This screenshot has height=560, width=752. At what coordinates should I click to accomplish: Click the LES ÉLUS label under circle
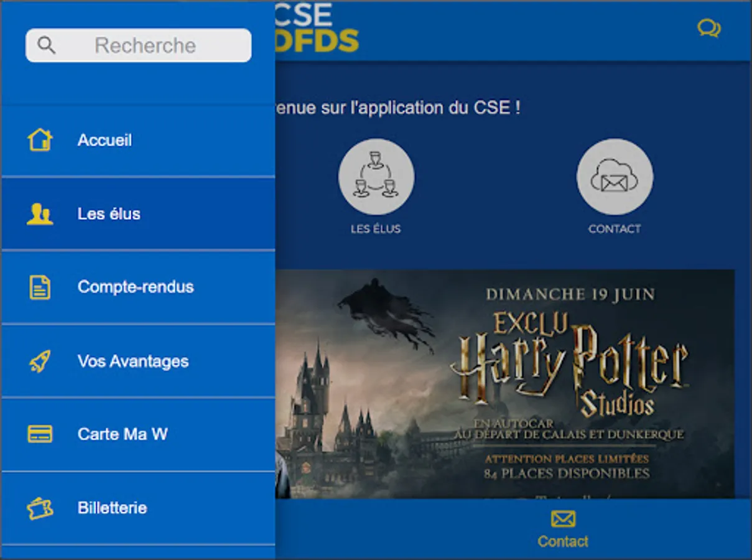click(x=376, y=229)
